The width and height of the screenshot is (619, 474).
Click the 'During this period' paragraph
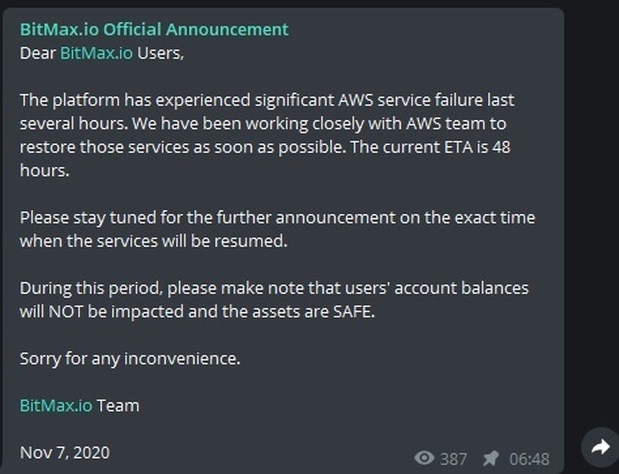(274, 300)
